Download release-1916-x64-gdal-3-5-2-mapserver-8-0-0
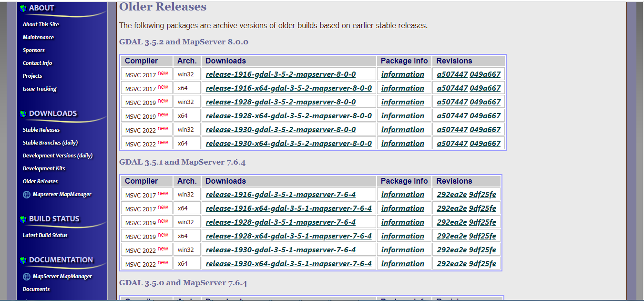Viewport: 644px width, 301px height. pyautogui.click(x=289, y=88)
